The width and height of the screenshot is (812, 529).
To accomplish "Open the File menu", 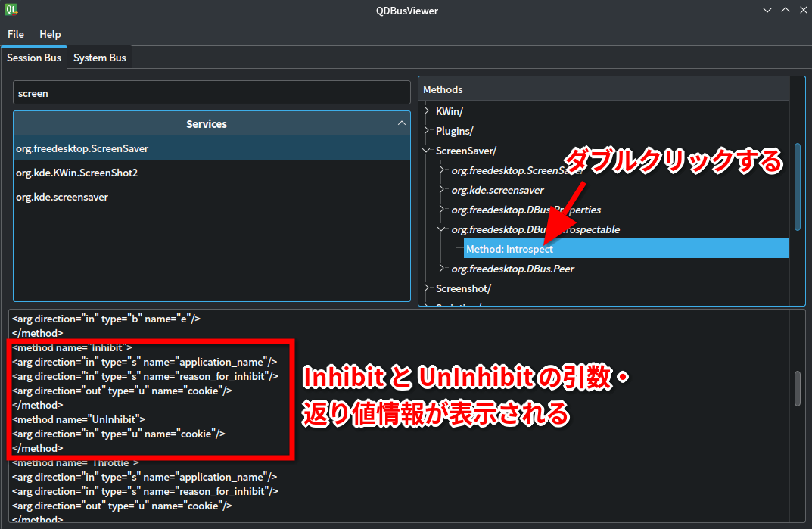I will pyautogui.click(x=15, y=34).
